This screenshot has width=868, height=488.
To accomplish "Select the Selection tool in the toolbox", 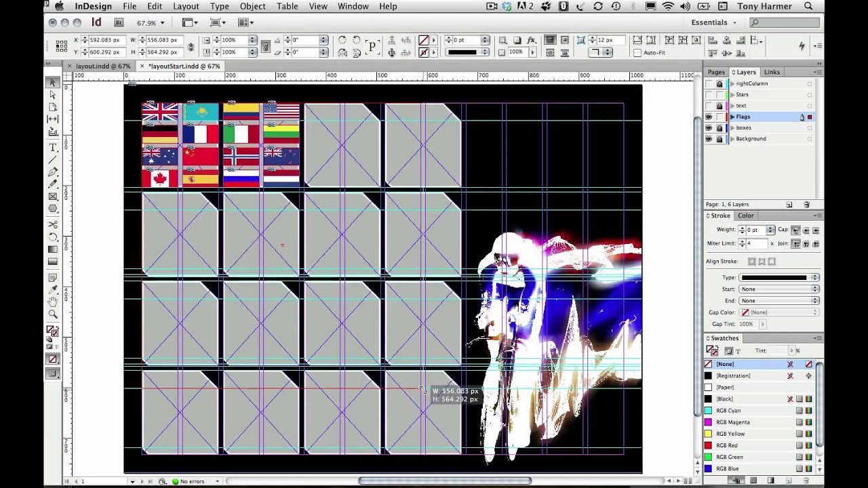I will 53,83.
